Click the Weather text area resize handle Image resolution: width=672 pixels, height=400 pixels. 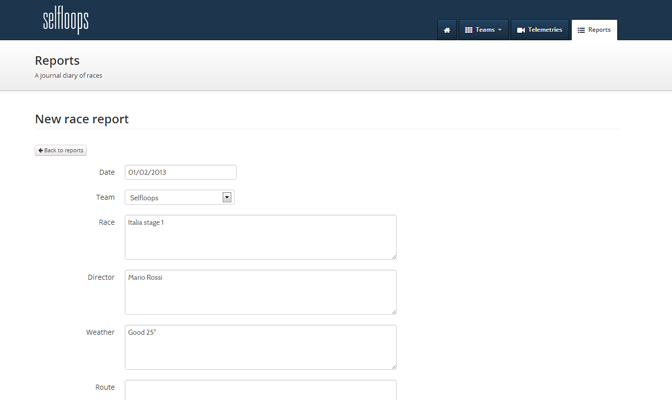[393, 366]
